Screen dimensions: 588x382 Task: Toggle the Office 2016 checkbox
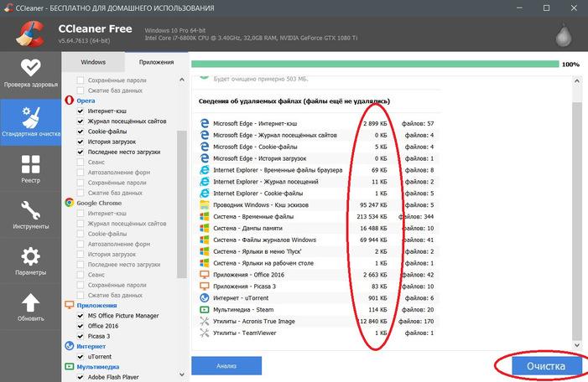[x=81, y=326]
